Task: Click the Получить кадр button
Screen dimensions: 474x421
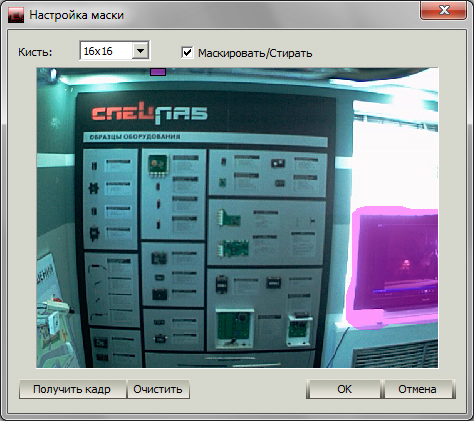Action: pos(72,389)
